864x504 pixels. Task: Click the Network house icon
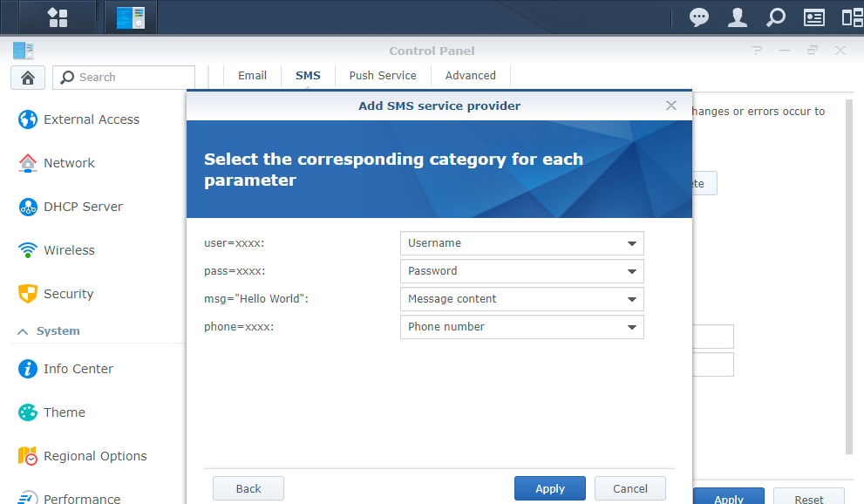[x=28, y=163]
